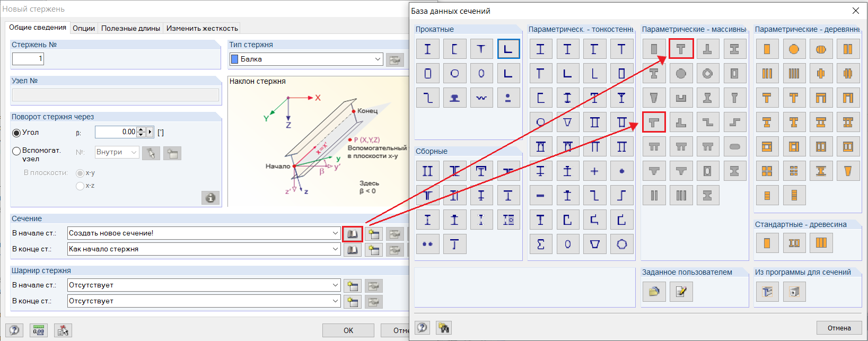Select Вспомогат. узел radio button
868x341 pixels.
16,151
